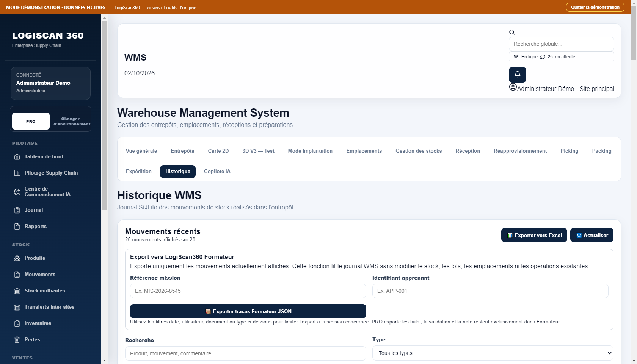
Task: Switch to the Vue générale tab
Action: (141, 151)
